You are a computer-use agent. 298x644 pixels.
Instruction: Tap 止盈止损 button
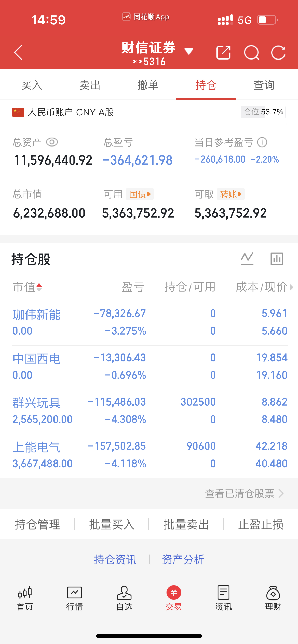(261, 524)
